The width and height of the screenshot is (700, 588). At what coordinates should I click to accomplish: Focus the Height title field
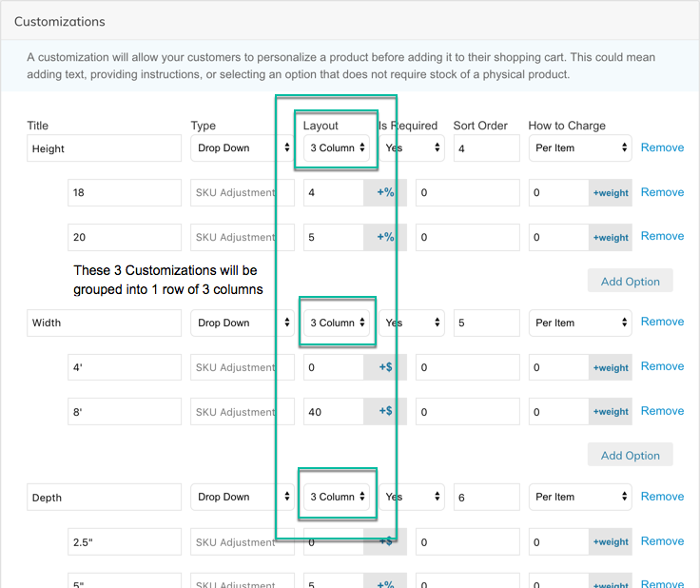click(x=104, y=148)
